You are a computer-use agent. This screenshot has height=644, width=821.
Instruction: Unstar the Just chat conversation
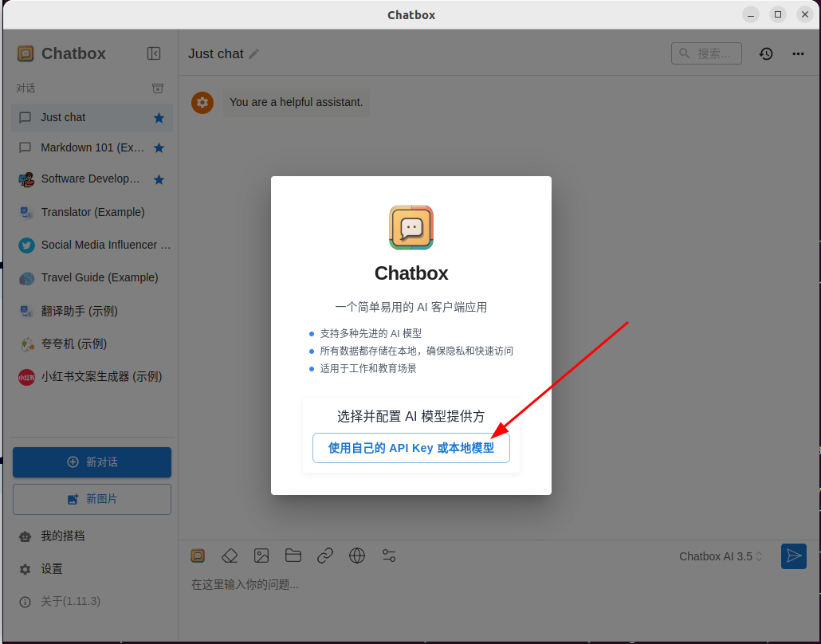(x=159, y=118)
